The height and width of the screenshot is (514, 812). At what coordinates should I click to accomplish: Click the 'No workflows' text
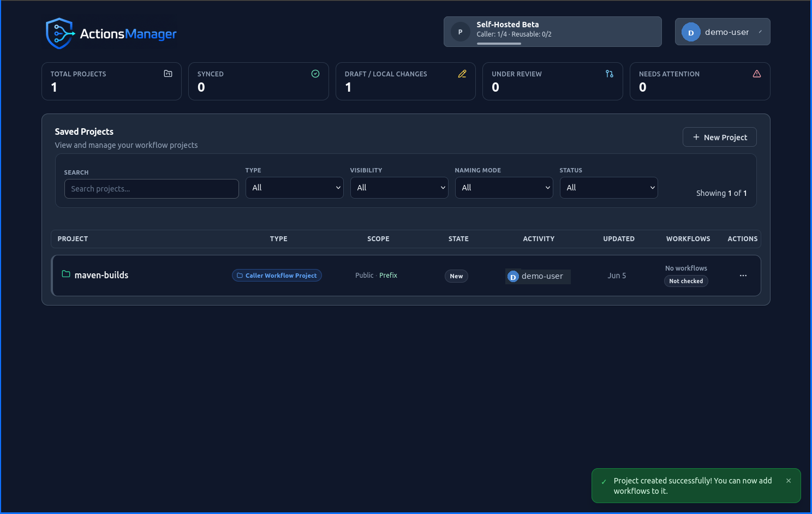tap(686, 268)
